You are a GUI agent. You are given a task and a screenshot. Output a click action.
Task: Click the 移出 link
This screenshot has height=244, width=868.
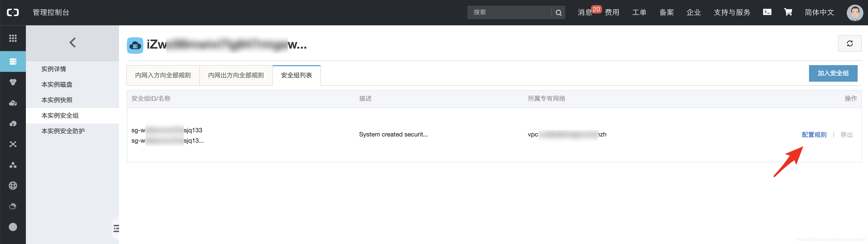847,135
